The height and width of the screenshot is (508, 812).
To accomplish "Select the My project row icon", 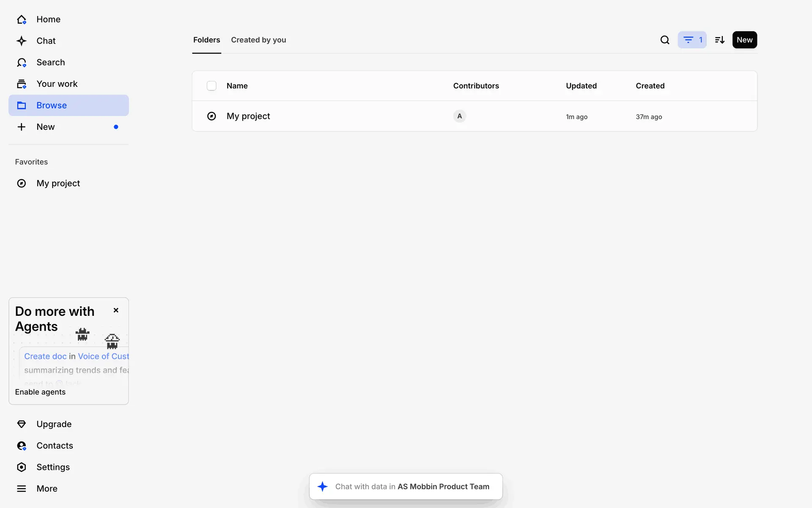I will 211,116.
